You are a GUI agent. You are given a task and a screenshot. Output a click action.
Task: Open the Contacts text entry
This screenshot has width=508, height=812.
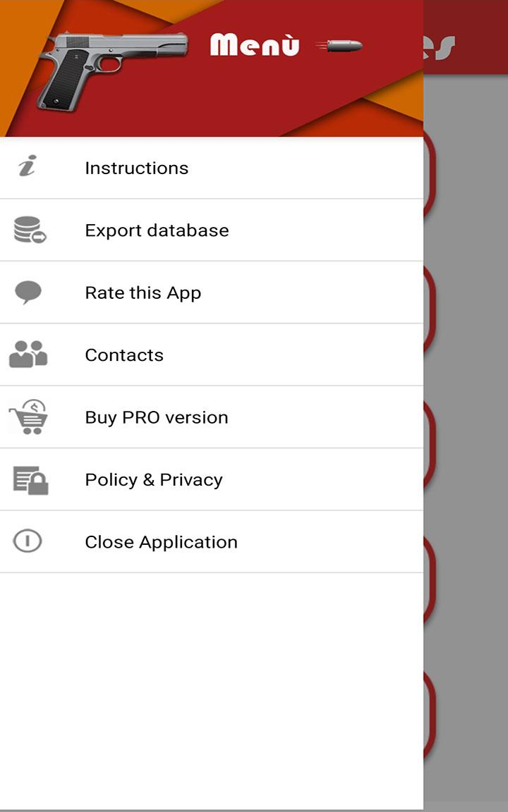point(124,355)
